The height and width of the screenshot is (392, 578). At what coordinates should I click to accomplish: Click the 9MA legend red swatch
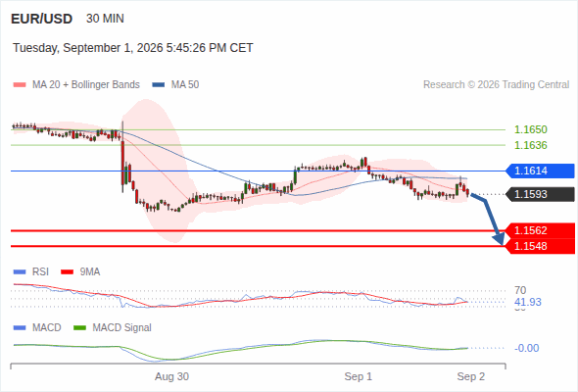pos(67,272)
